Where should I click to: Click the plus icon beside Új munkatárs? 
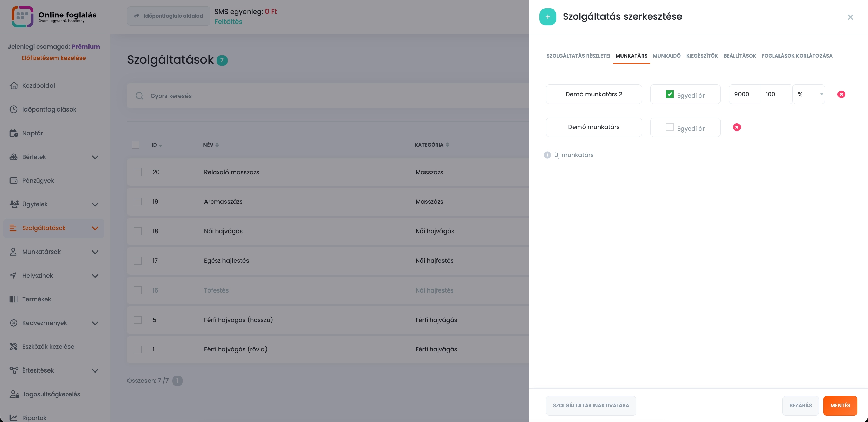[x=547, y=155]
